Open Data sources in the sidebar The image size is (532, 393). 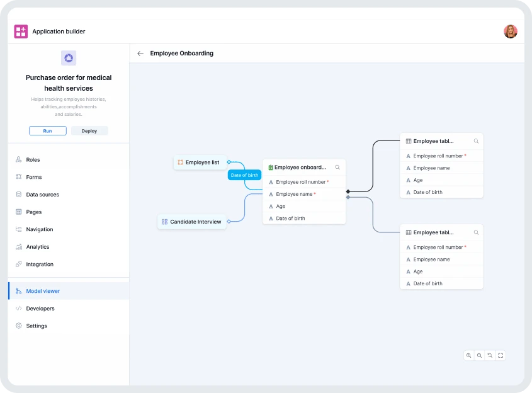click(x=69, y=195)
